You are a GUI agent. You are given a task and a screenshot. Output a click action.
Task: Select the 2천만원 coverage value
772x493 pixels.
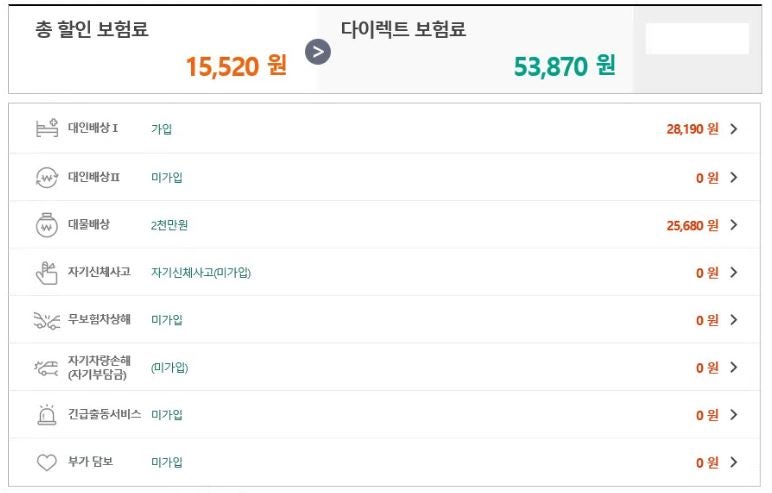(x=169, y=225)
